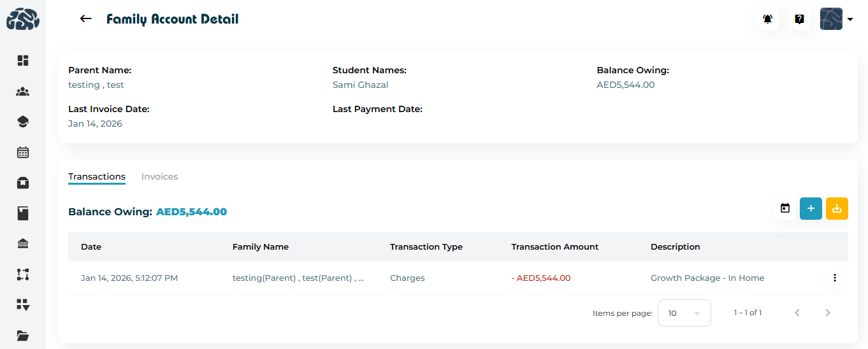868x349 pixels.
Task: Open the row actions three-dot menu
Action: (834, 278)
